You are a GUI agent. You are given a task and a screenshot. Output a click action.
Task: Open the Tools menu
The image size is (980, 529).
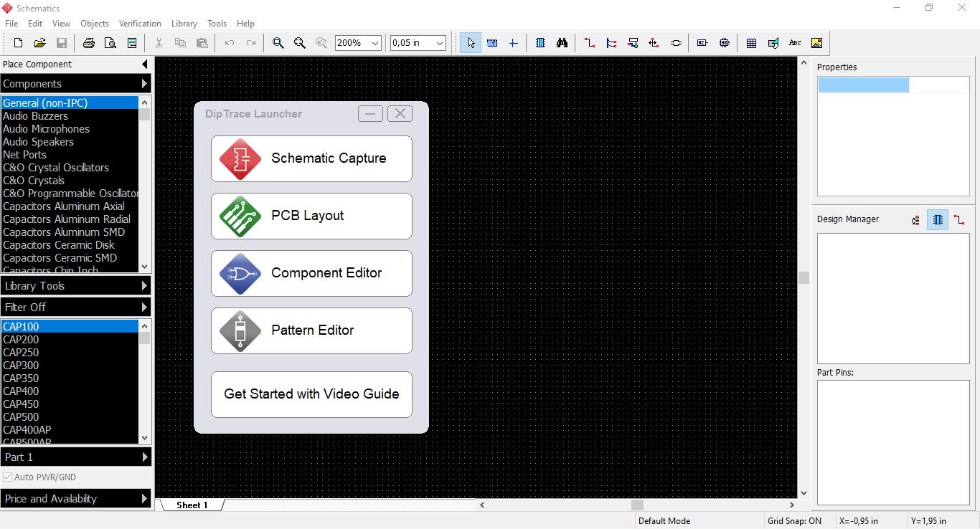(217, 24)
